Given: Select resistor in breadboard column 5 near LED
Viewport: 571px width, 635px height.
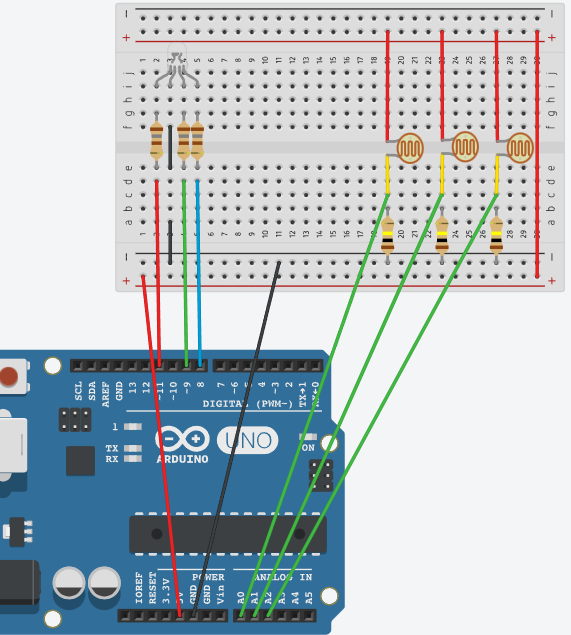Looking at the screenshot, I should tap(198, 141).
